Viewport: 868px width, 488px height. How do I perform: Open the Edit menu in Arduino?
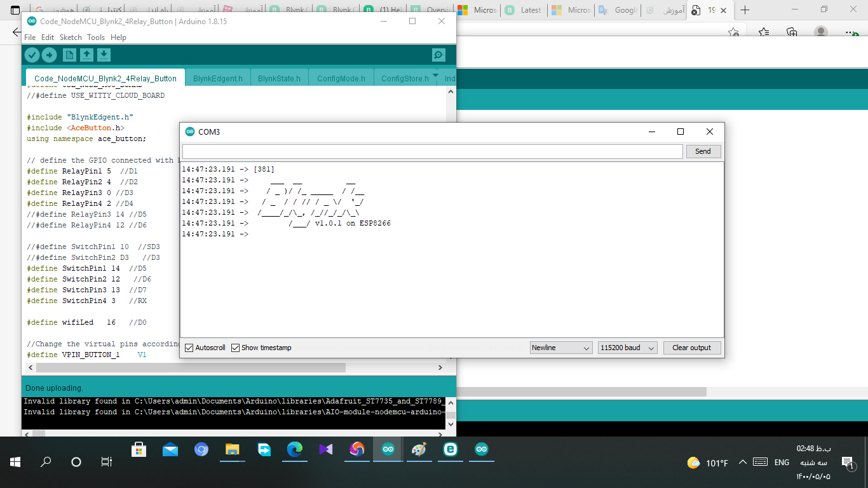tap(48, 37)
